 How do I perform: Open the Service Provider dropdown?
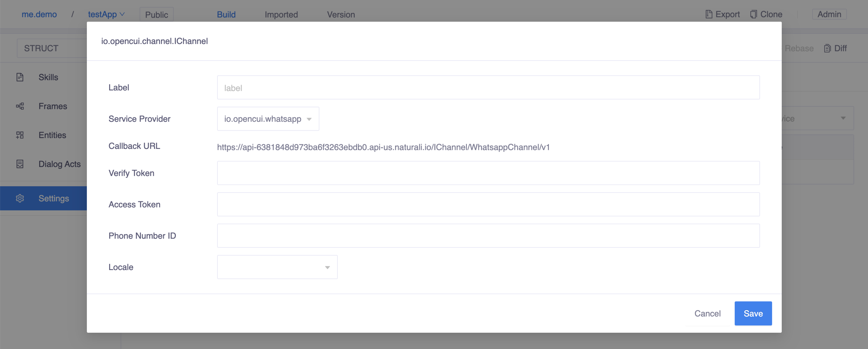coord(268,119)
